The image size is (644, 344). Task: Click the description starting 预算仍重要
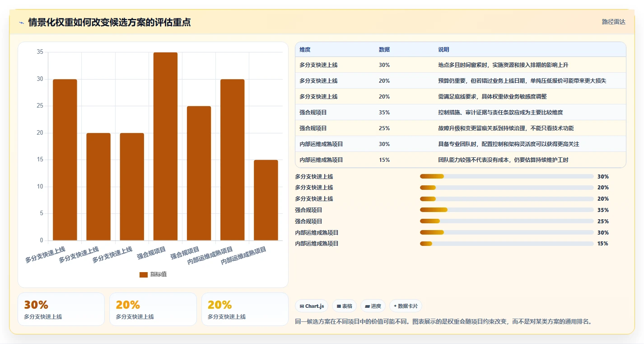point(522,81)
